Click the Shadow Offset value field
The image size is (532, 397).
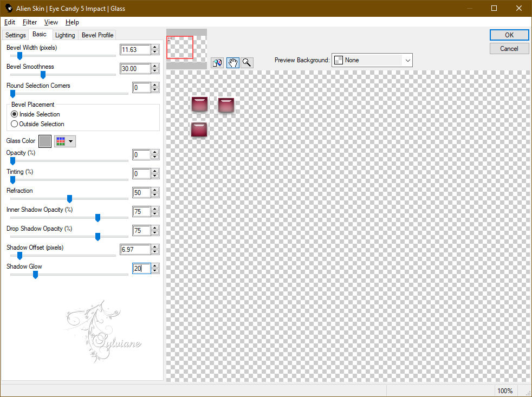(135, 250)
